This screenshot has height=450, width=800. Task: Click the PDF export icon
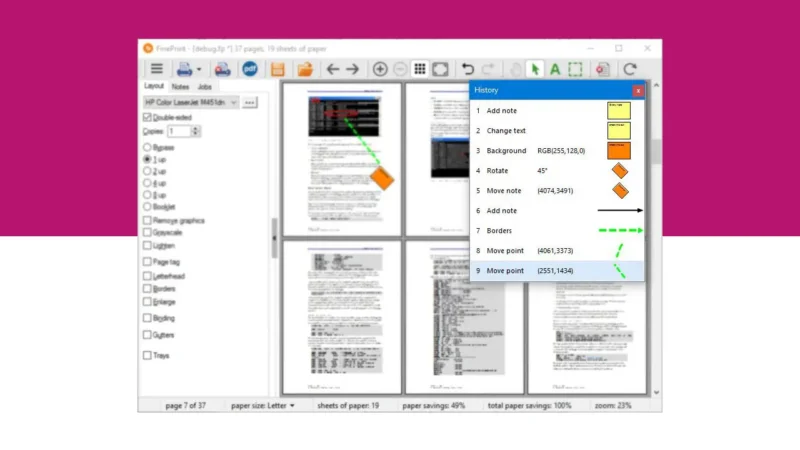[250, 69]
